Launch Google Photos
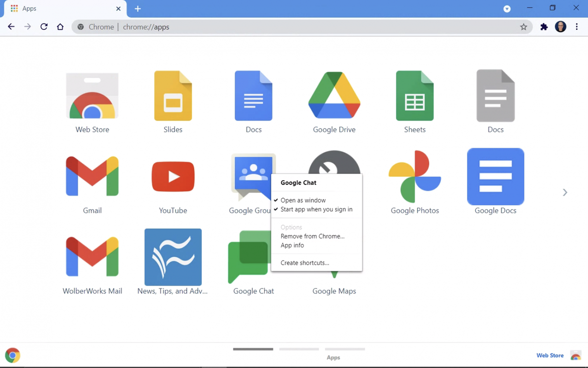Viewport: 588px width, 368px height. [x=415, y=177]
